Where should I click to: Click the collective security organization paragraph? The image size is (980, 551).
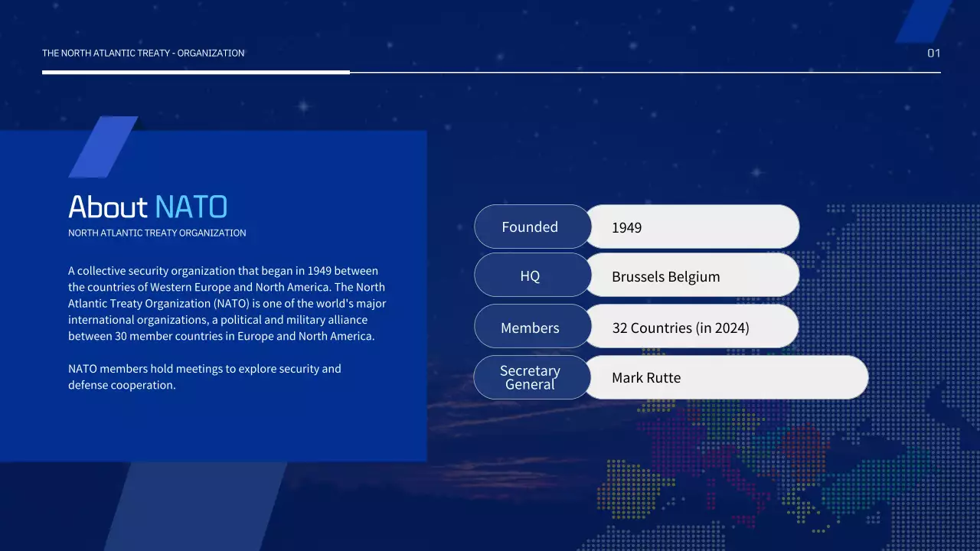[x=226, y=304]
